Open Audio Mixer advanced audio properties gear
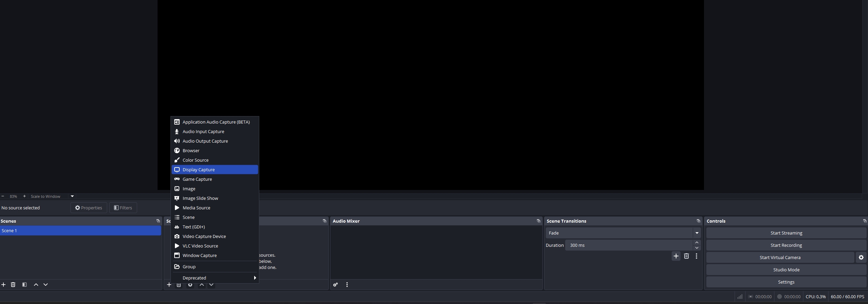 (335, 285)
